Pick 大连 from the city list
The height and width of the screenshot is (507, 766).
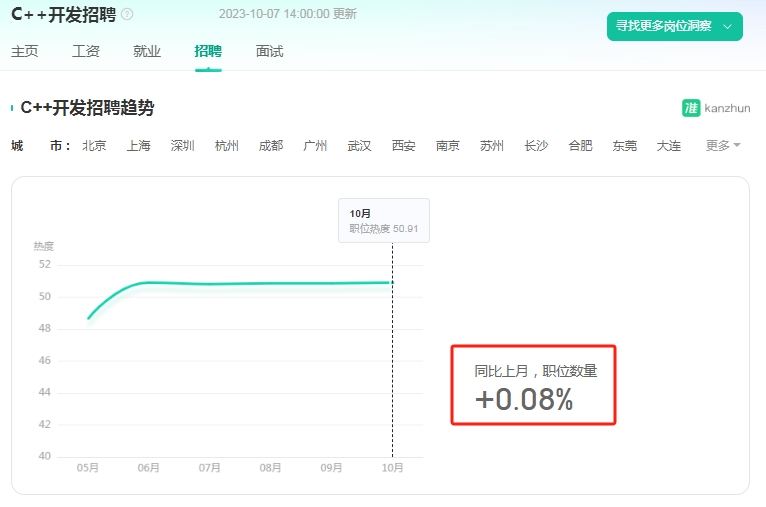point(669,146)
